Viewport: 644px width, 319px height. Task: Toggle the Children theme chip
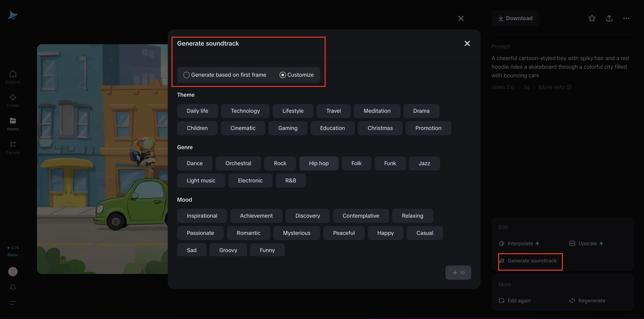(197, 128)
